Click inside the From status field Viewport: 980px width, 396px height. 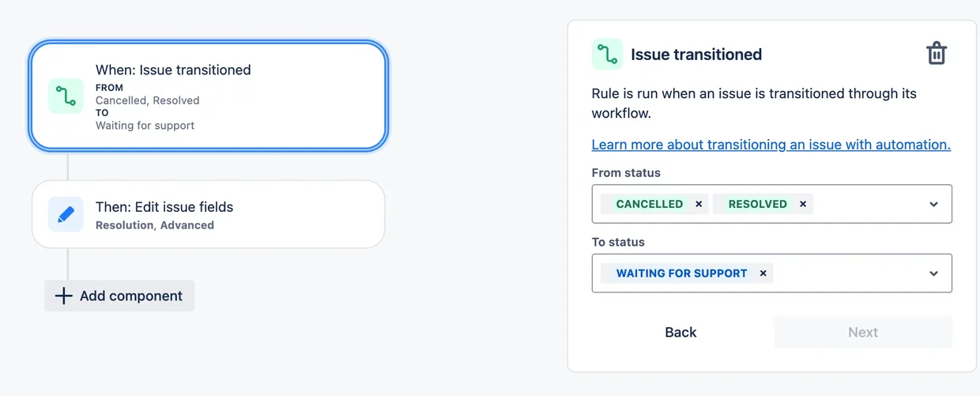pyautogui.click(x=869, y=204)
